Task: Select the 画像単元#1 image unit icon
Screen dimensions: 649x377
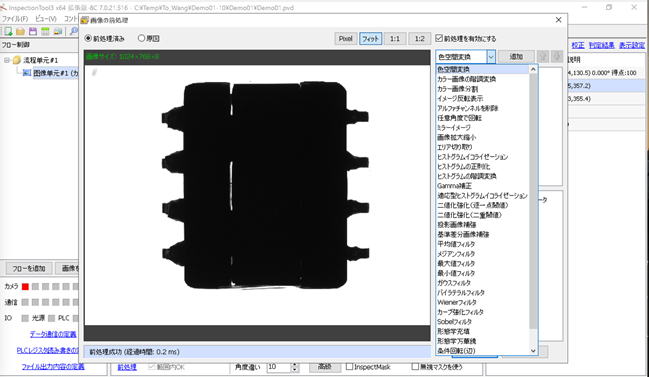Action: 27,73
